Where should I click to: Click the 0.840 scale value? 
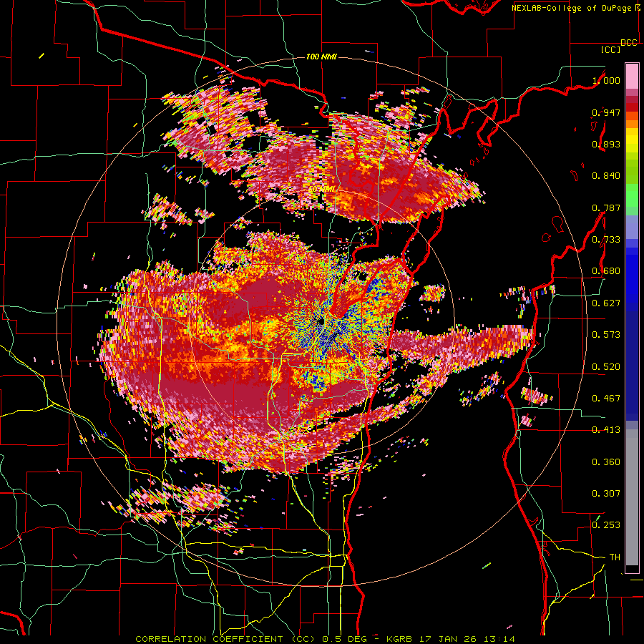(606, 176)
